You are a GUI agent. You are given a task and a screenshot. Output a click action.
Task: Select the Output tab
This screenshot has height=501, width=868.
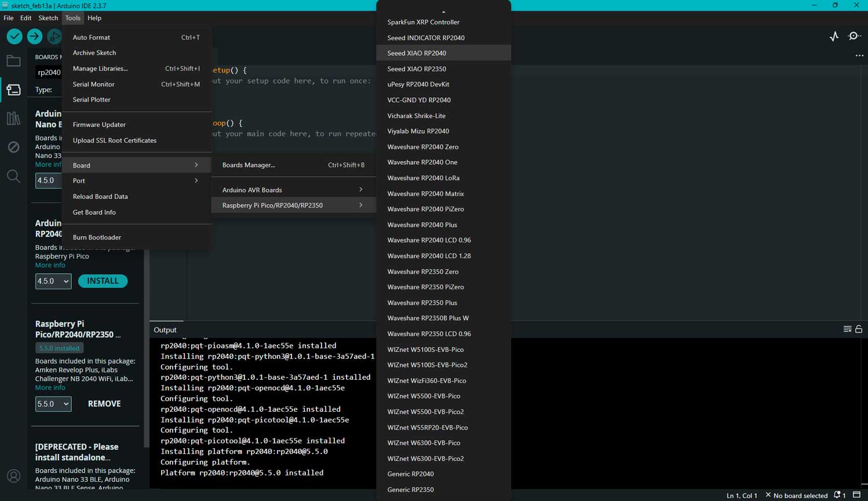[165, 330]
